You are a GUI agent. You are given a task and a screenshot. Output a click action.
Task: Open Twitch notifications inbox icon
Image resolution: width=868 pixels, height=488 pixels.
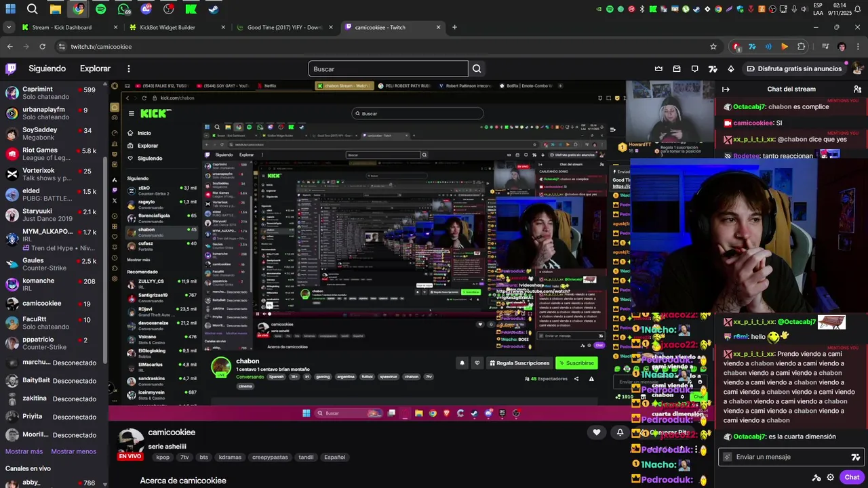coord(677,68)
